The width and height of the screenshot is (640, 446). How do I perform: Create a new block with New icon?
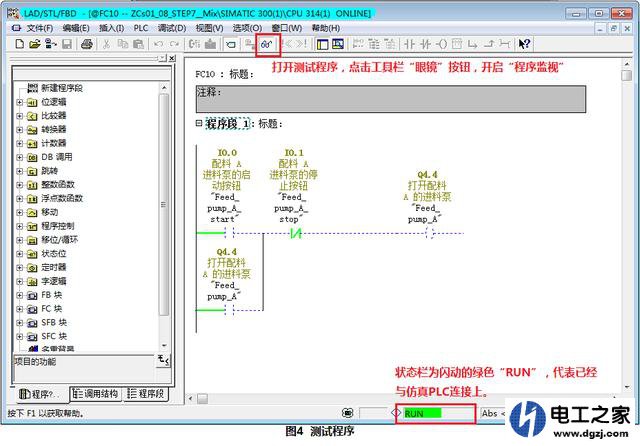point(20,44)
